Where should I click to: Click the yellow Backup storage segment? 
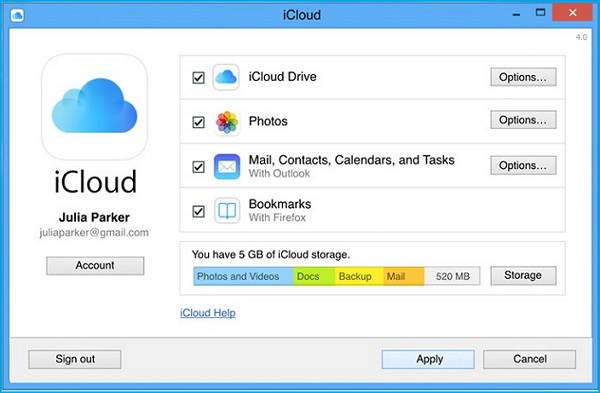pyautogui.click(x=359, y=276)
